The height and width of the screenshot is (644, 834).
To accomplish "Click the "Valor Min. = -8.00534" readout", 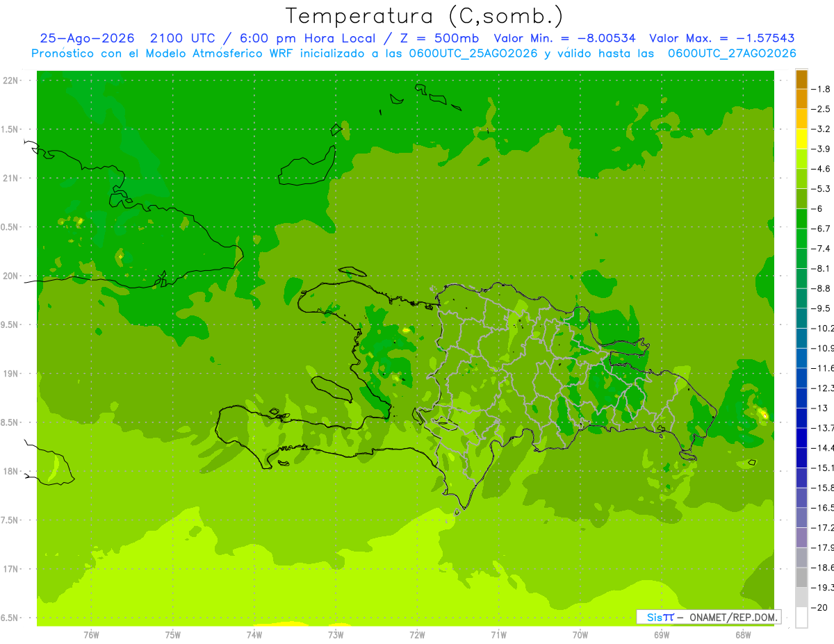I will 564,38.
